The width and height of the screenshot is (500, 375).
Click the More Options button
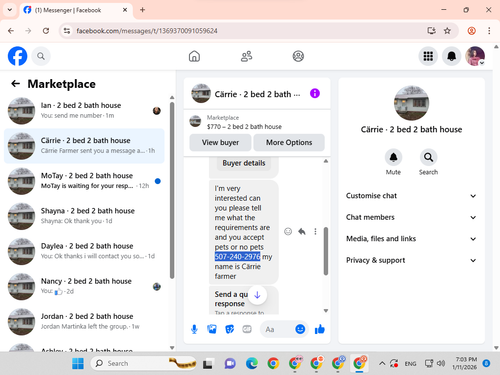click(289, 142)
